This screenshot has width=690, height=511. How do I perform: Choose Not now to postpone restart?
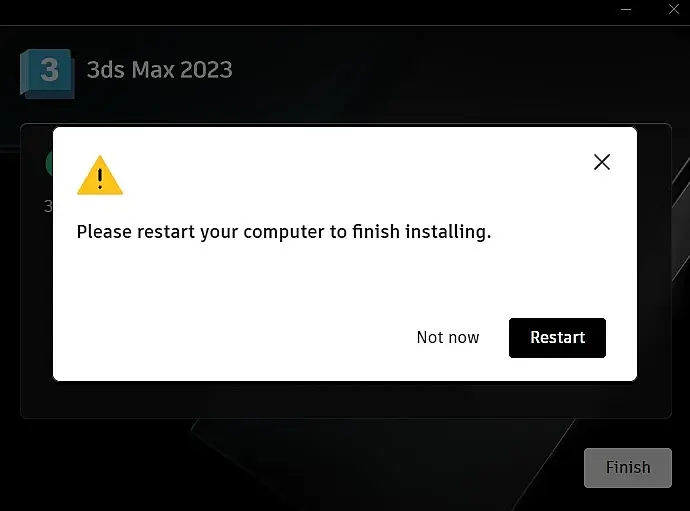[x=448, y=338]
